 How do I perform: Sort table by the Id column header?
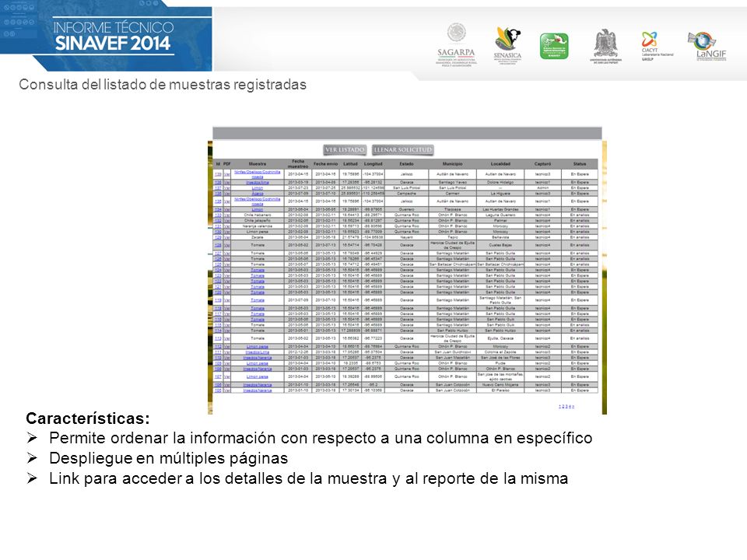coord(218,164)
